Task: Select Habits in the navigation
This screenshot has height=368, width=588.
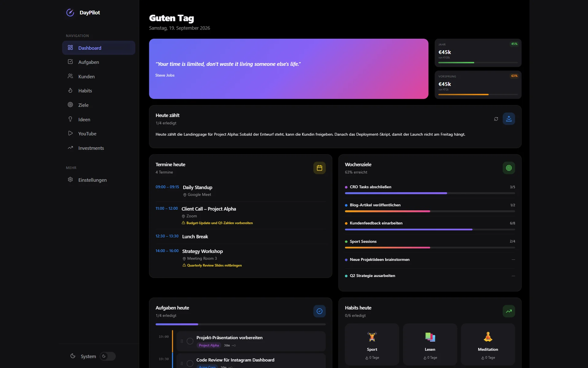Action: 99,90
